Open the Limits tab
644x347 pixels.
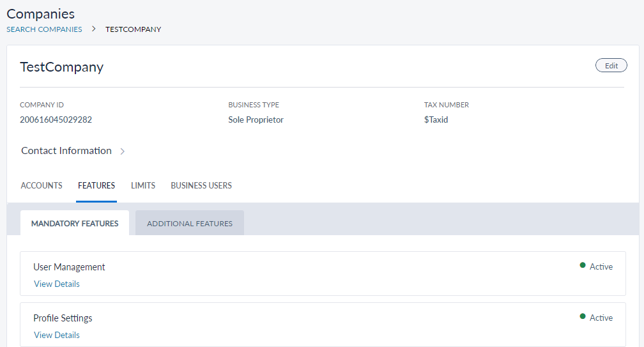pyautogui.click(x=143, y=186)
